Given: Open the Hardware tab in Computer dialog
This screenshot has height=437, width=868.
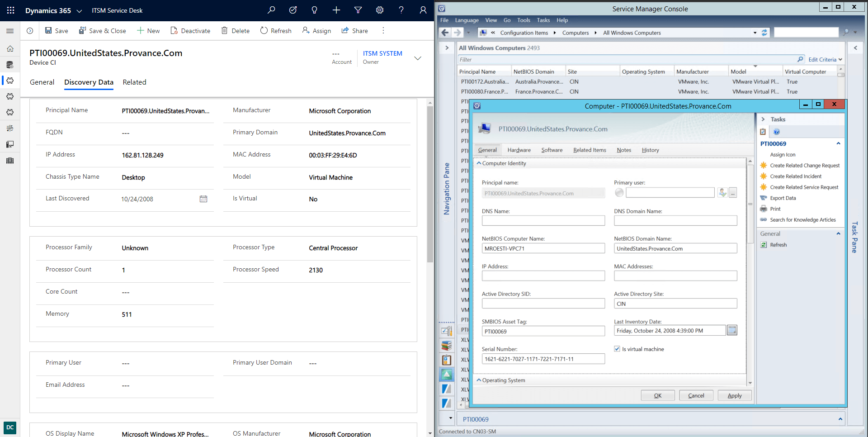Looking at the screenshot, I should (x=519, y=150).
